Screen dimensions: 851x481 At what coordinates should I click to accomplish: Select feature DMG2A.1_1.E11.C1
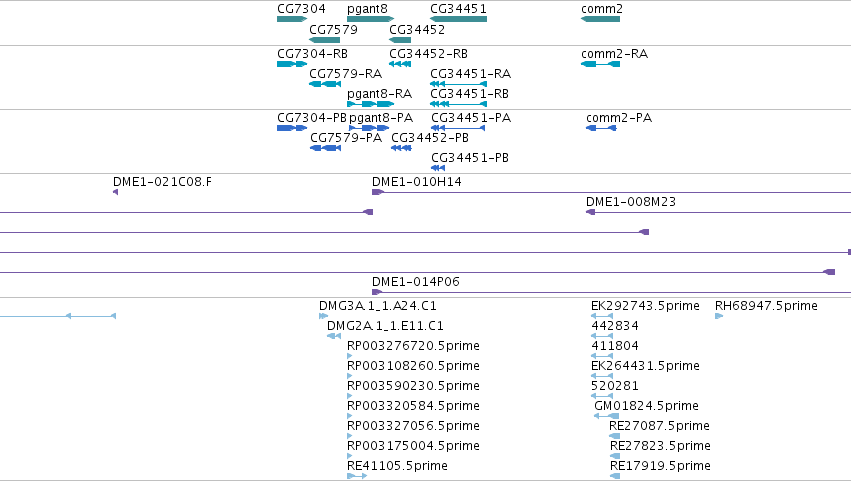(x=334, y=336)
